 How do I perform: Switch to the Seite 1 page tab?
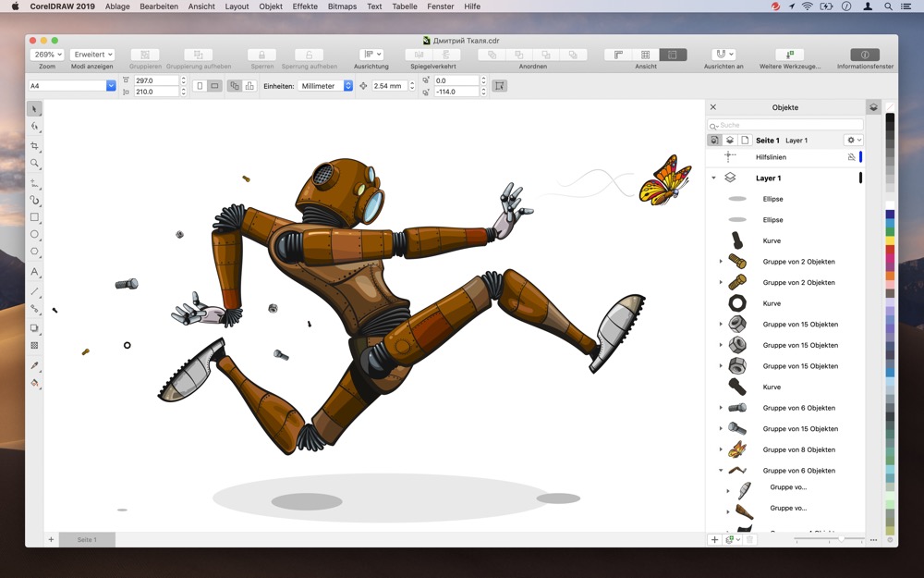point(87,540)
